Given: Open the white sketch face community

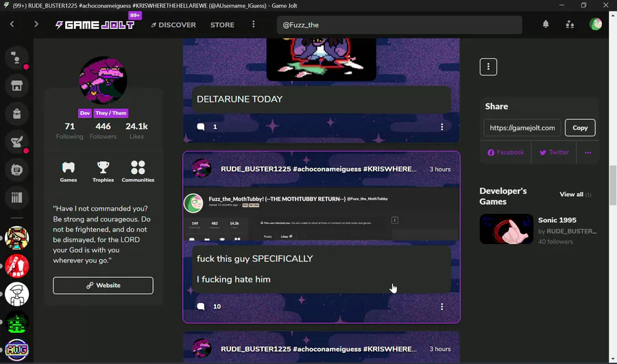Looking at the screenshot, I should (16, 294).
